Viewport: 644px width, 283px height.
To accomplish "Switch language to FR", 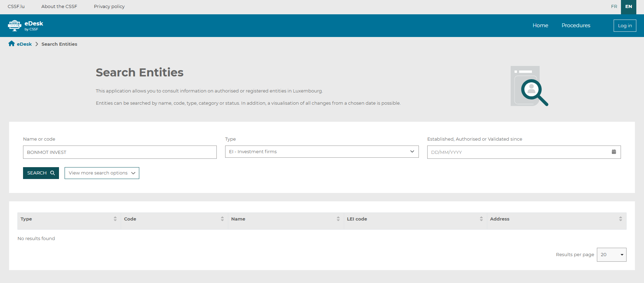I will tap(614, 7).
